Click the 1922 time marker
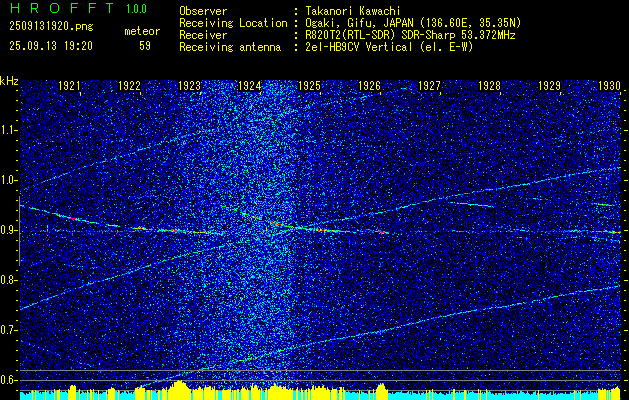This screenshot has width=629, height=400. pyautogui.click(x=129, y=85)
